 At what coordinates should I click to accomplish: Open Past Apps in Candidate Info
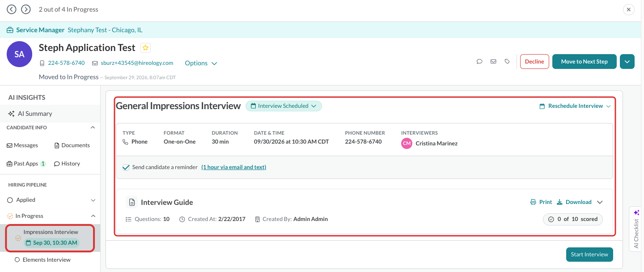(26, 164)
